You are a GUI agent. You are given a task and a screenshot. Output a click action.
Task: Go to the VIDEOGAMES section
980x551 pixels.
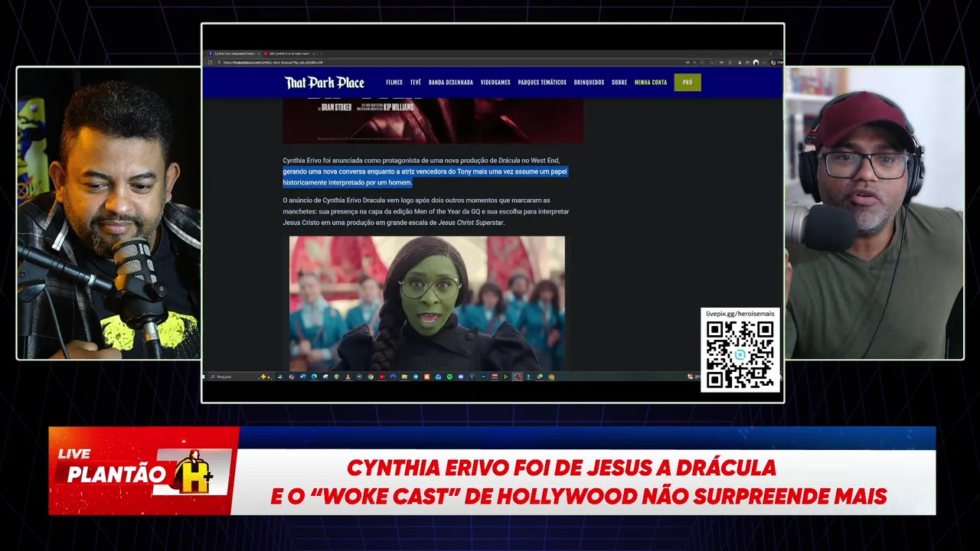[x=495, y=82]
